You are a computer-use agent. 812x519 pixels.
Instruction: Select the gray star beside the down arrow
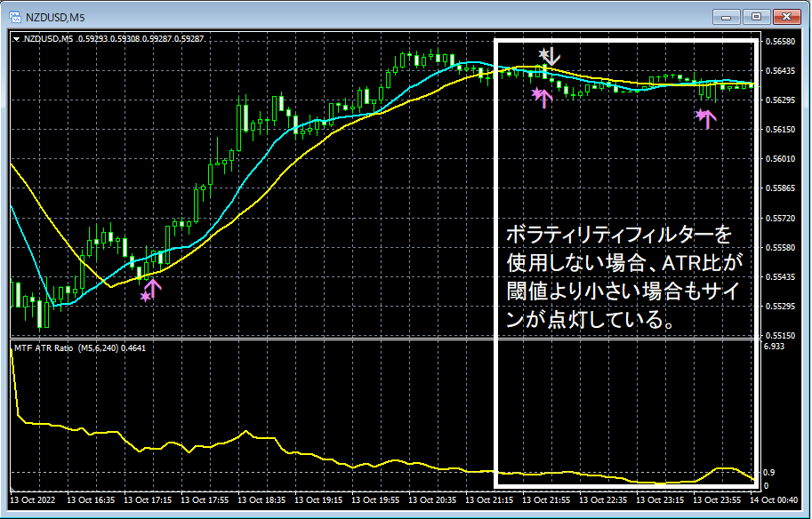pos(543,53)
